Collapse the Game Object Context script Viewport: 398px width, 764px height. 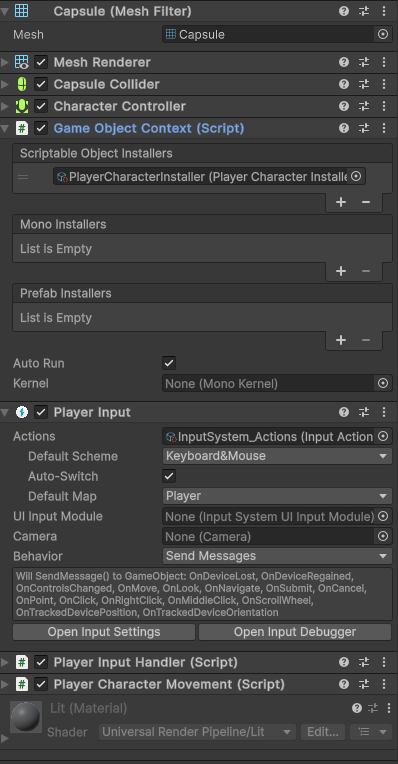(x=5, y=128)
